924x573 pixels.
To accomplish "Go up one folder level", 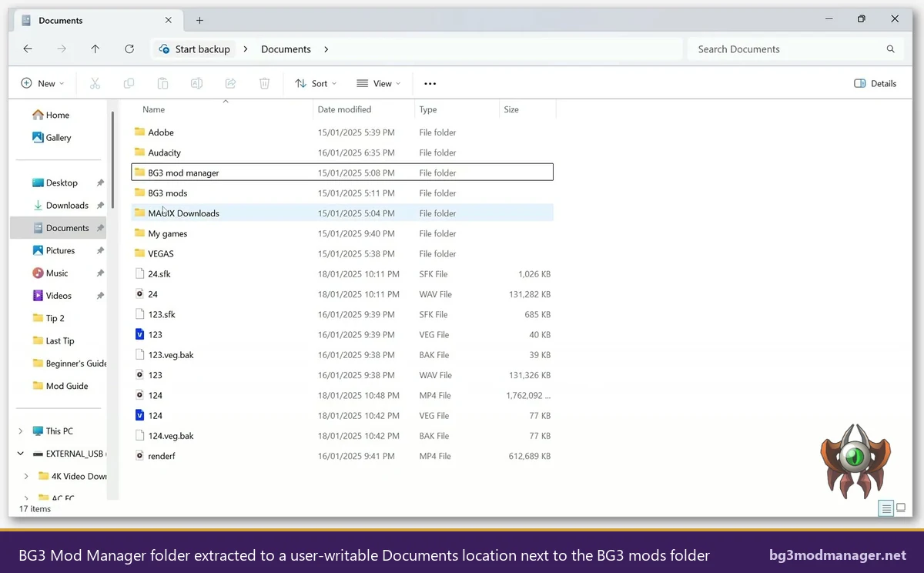I will coord(95,49).
